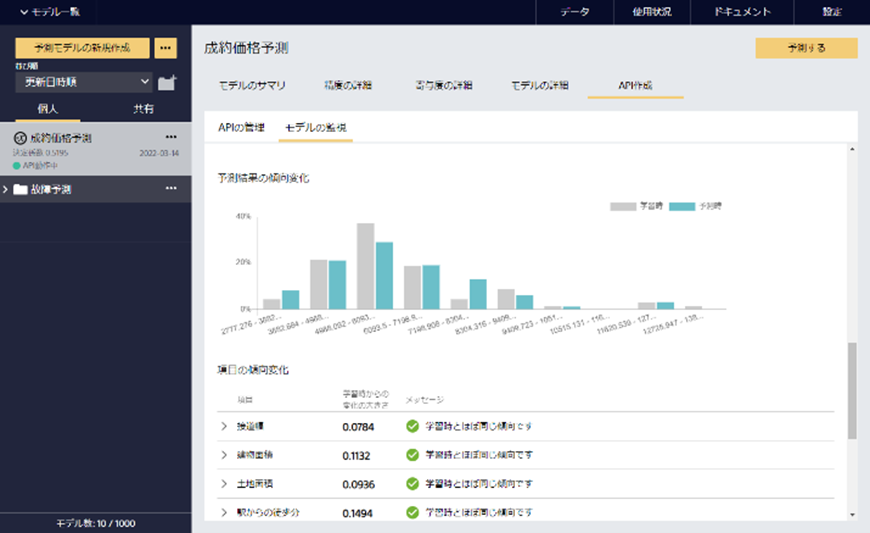Click the green check icon in 土地面積 row
The image size is (870, 533).
pyautogui.click(x=412, y=484)
